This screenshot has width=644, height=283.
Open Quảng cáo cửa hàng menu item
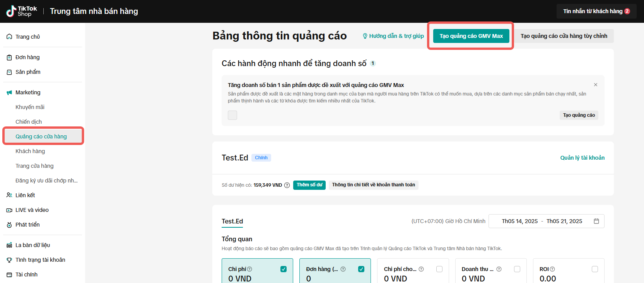point(41,136)
